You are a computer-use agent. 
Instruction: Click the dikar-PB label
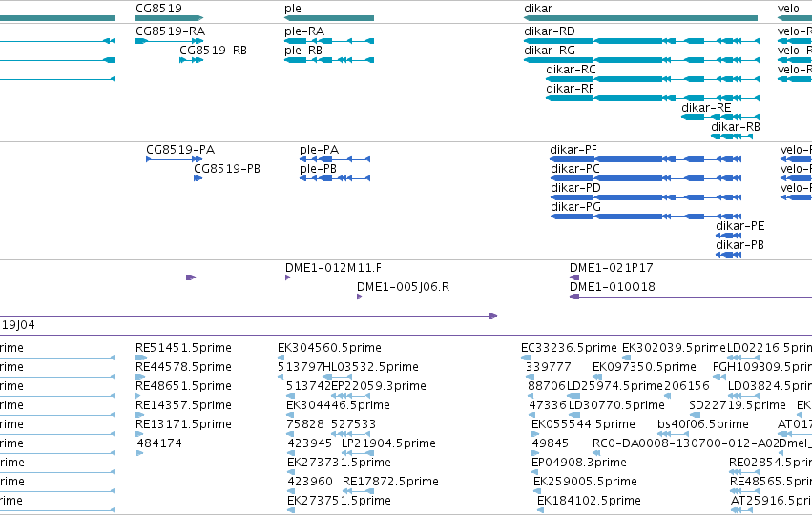tap(739, 245)
